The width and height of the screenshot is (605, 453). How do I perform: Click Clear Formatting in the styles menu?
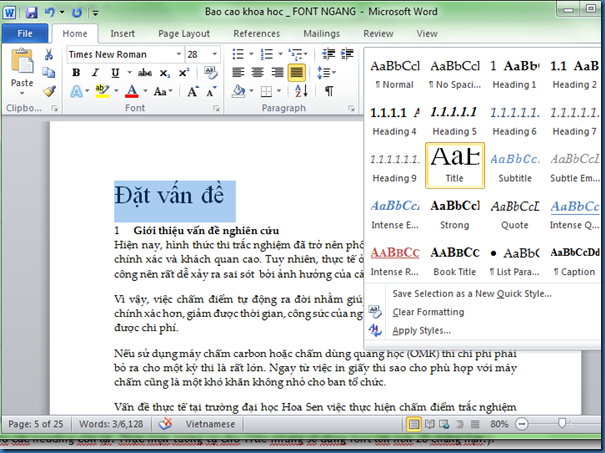tap(428, 312)
